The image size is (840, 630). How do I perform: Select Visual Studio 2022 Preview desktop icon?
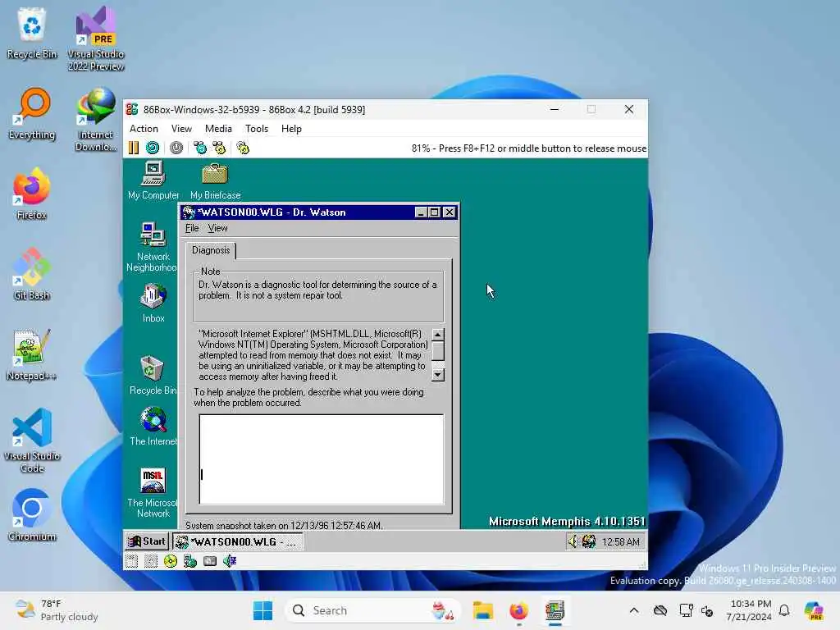pyautogui.click(x=96, y=39)
